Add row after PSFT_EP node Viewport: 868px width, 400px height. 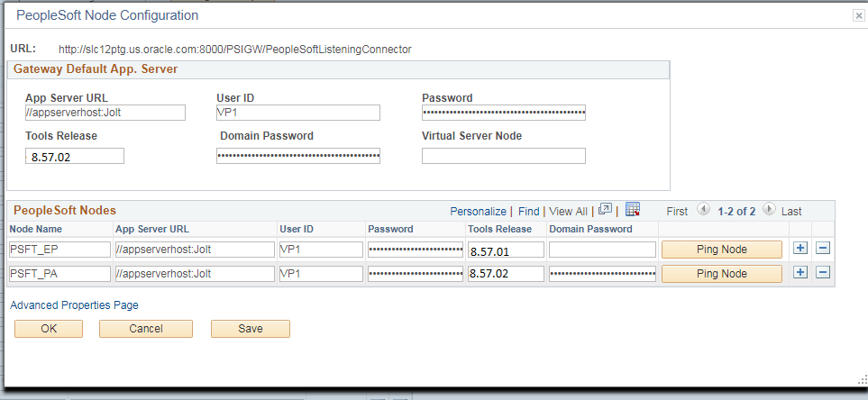pyautogui.click(x=799, y=249)
